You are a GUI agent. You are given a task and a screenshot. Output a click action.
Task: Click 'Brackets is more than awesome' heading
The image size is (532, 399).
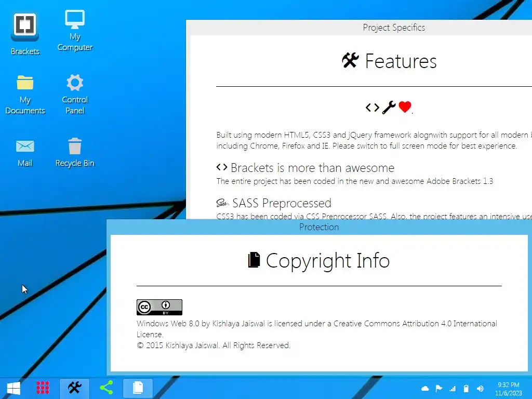click(x=312, y=168)
